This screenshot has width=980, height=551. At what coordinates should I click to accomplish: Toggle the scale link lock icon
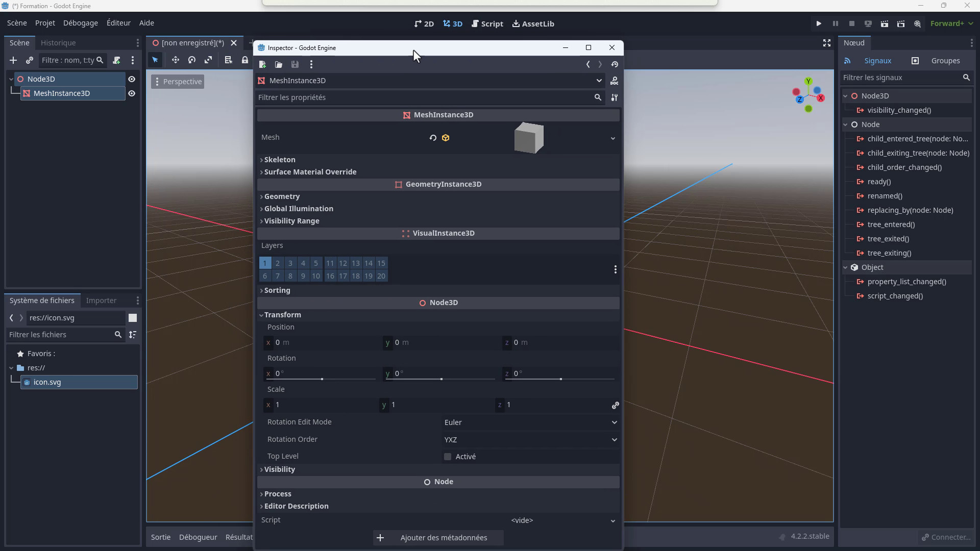pos(615,405)
